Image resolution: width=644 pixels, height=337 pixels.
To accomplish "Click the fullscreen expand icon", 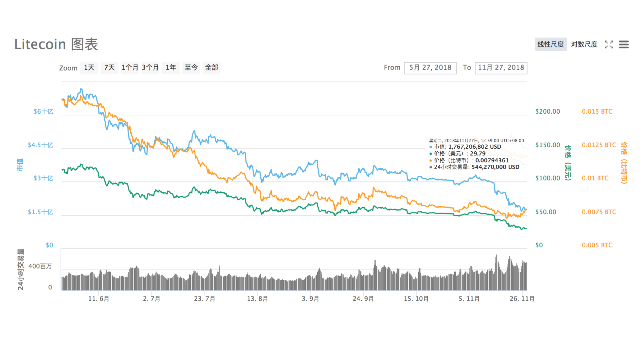I will (x=609, y=44).
